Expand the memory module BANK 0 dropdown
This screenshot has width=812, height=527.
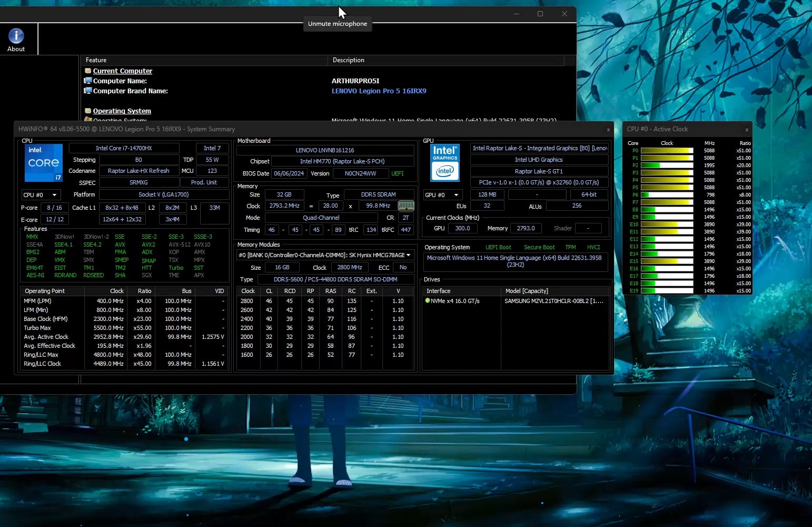[x=325, y=255]
